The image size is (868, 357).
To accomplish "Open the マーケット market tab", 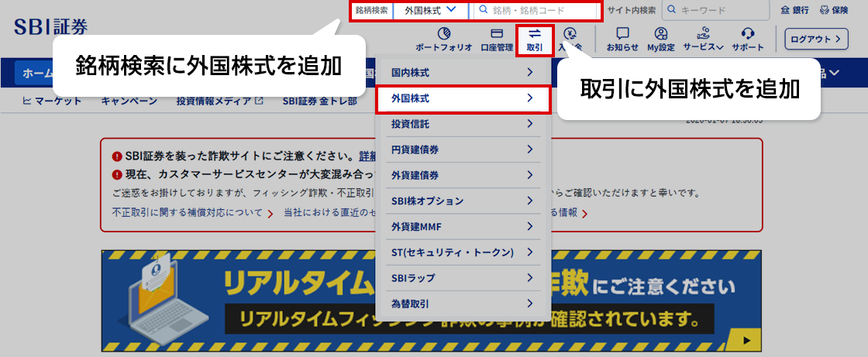I will click(x=53, y=101).
